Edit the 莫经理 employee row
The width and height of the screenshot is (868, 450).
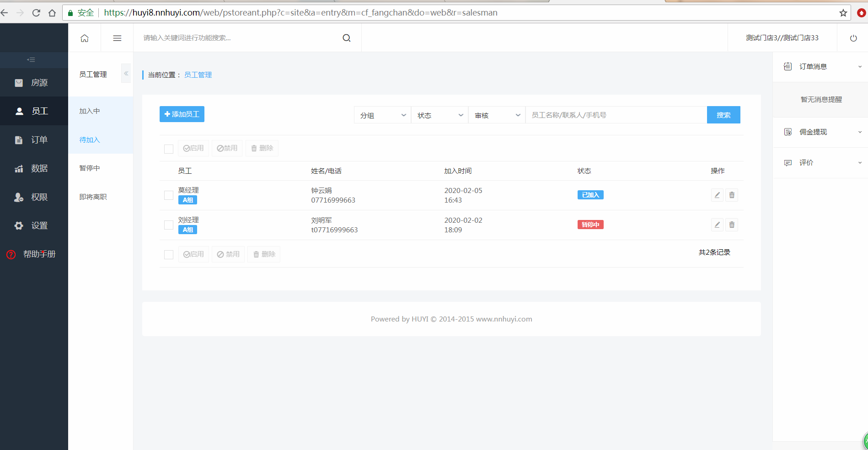click(717, 195)
